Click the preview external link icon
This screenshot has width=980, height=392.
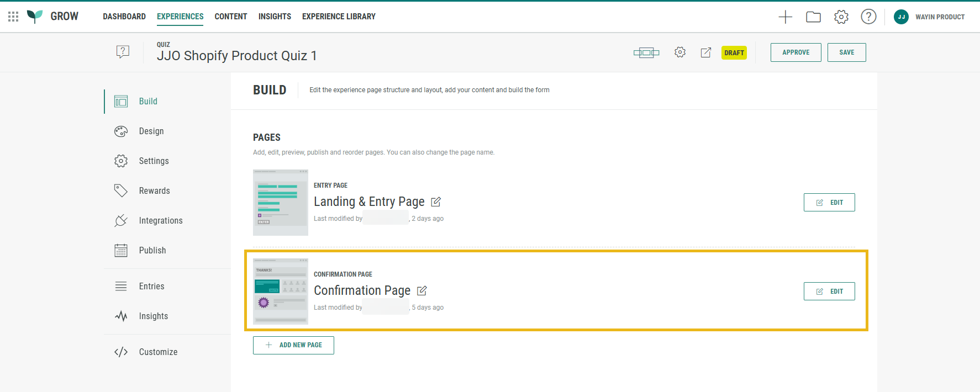706,52
